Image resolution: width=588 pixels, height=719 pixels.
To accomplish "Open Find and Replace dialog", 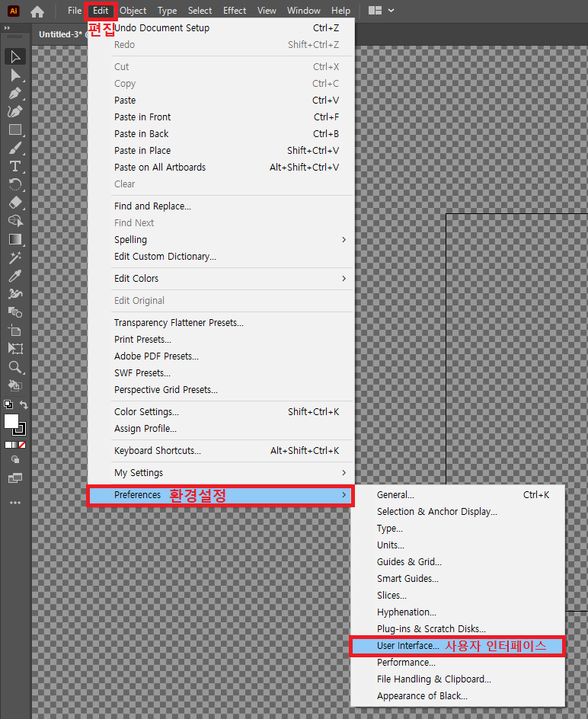I will [x=221, y=206].
